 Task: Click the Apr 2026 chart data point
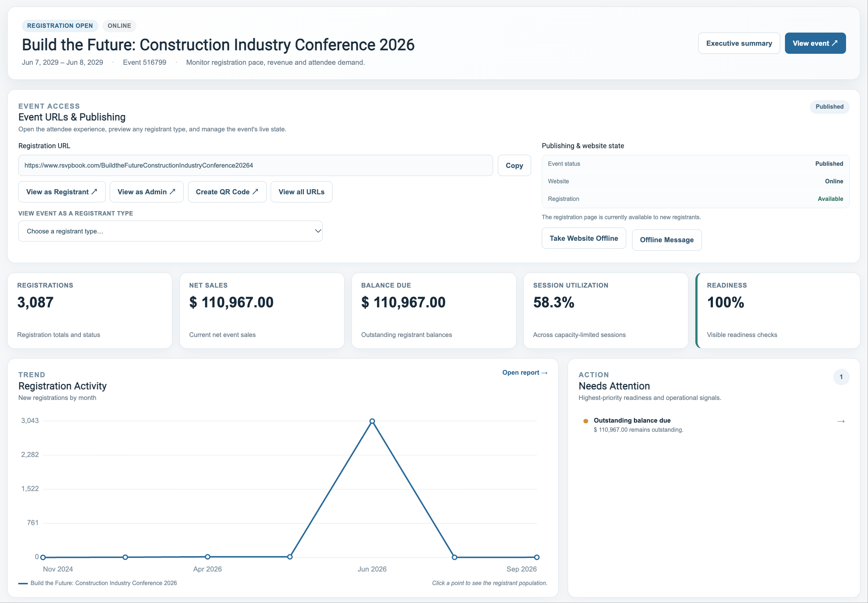(x=207, y=557)
